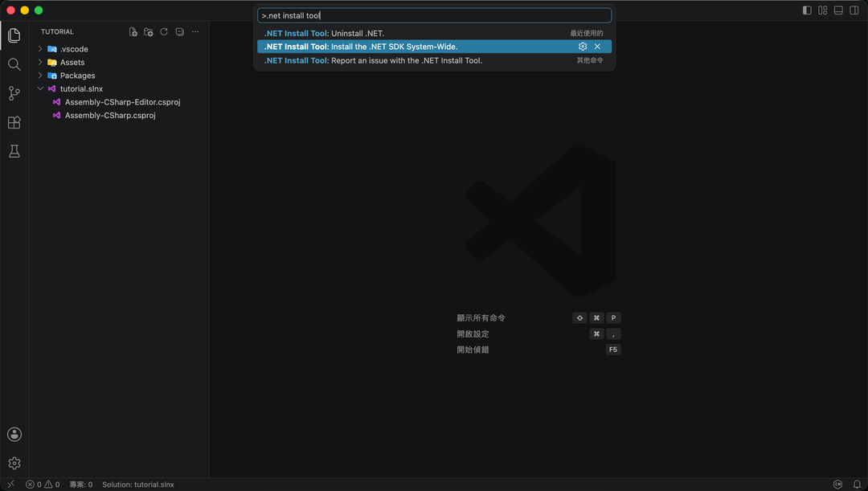This screenshot has width=868, height=491.
Task: Open Assembly-CSharp-Editor.csproj file
Action: point(122,102)
